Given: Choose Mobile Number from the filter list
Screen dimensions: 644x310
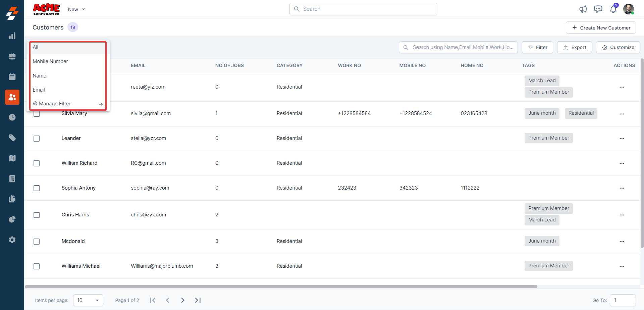Looking at the screenshot, I should tap(50, 61).
